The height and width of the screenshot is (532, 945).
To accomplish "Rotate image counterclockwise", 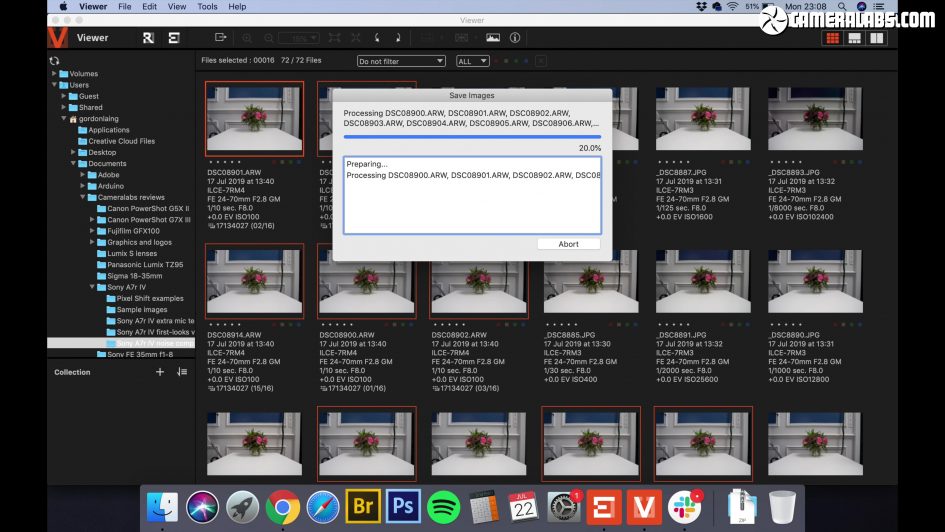I will pos(377,37).
